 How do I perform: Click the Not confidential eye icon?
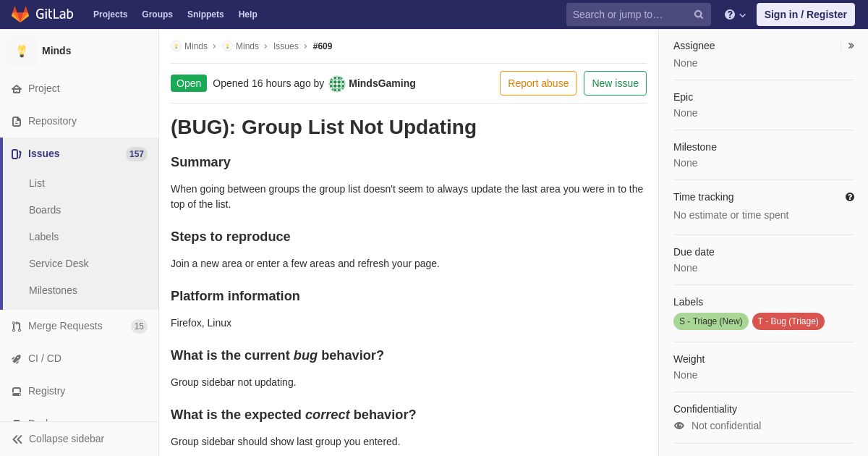(x=679, y=426)
